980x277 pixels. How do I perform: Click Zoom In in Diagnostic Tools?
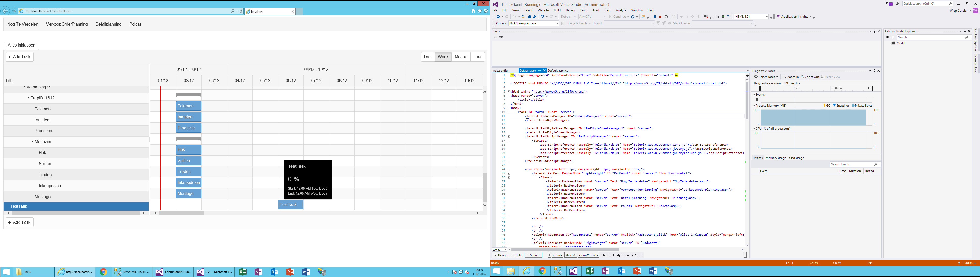point(791,77)
